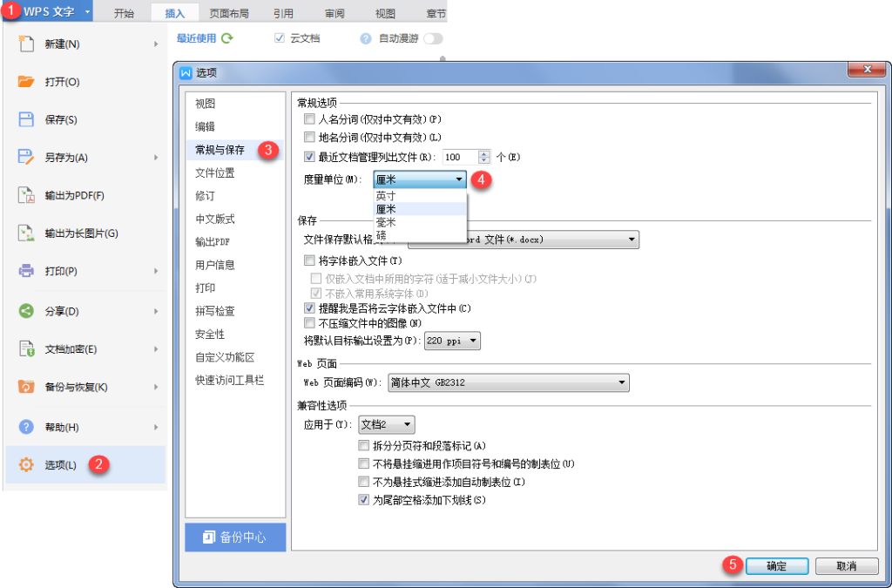Click the Print icon in menu
892x588 pixels.
coord(26,271)
